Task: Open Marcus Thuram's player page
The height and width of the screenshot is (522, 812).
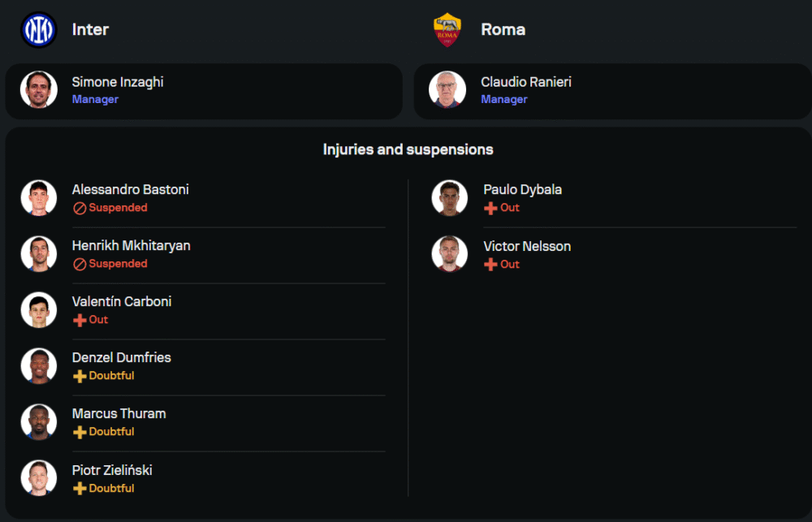Action: pos(119,414)
